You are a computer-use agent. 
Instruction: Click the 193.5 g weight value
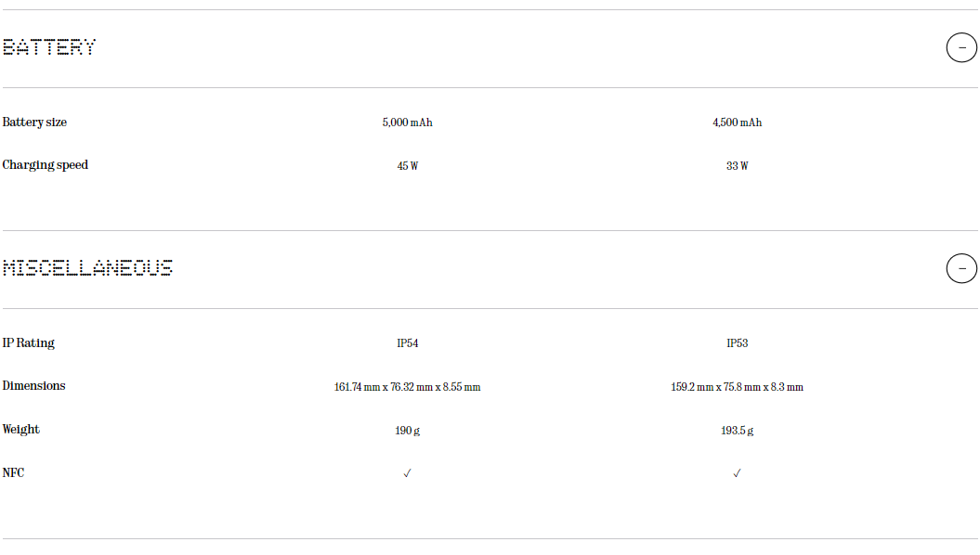pos(737,431)
